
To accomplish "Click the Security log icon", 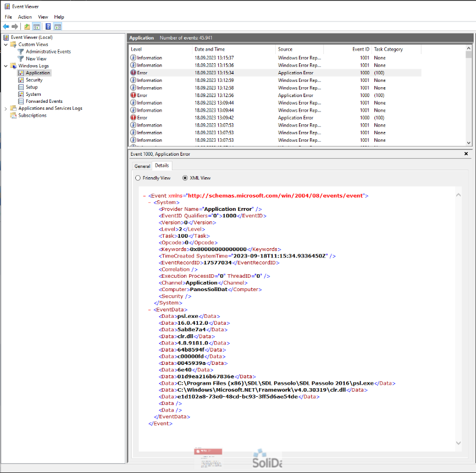I will pos(21,80).
